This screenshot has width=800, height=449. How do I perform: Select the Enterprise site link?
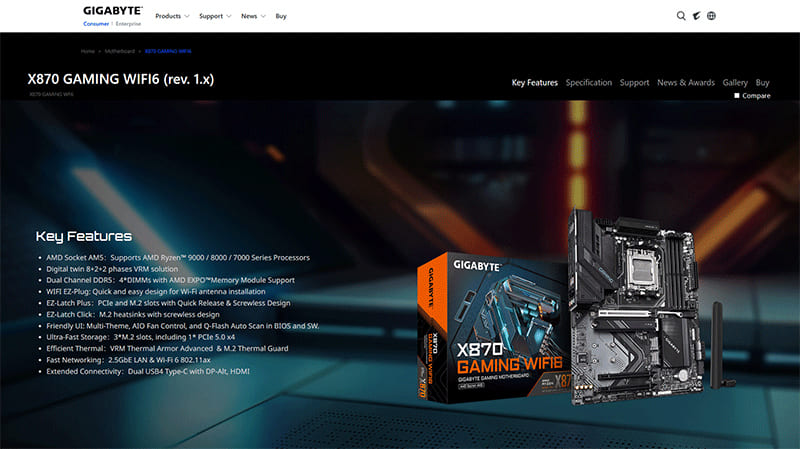128,23
